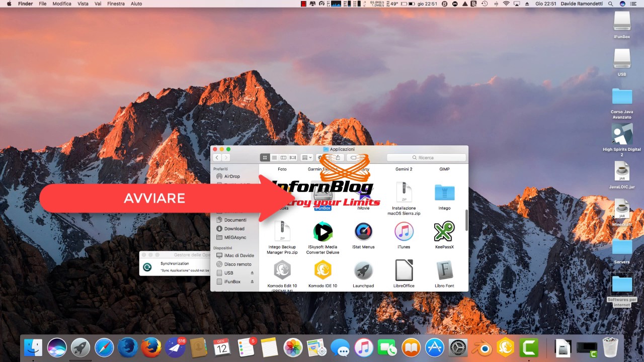This screenshot has width=644, height=362.
Task: Switch Finder to list view
Action: [274, 158]
